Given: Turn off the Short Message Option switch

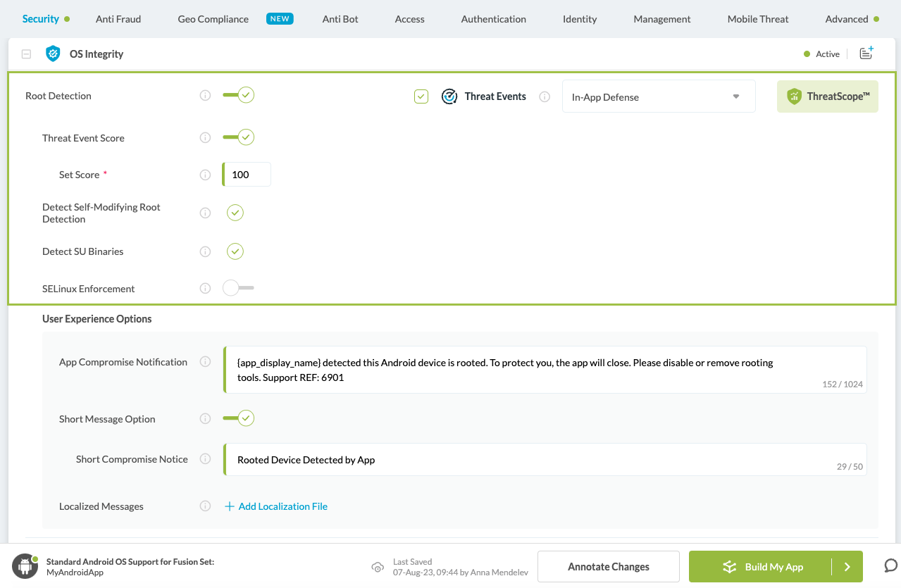Looking at the screenshot, I should click(237, 418).
